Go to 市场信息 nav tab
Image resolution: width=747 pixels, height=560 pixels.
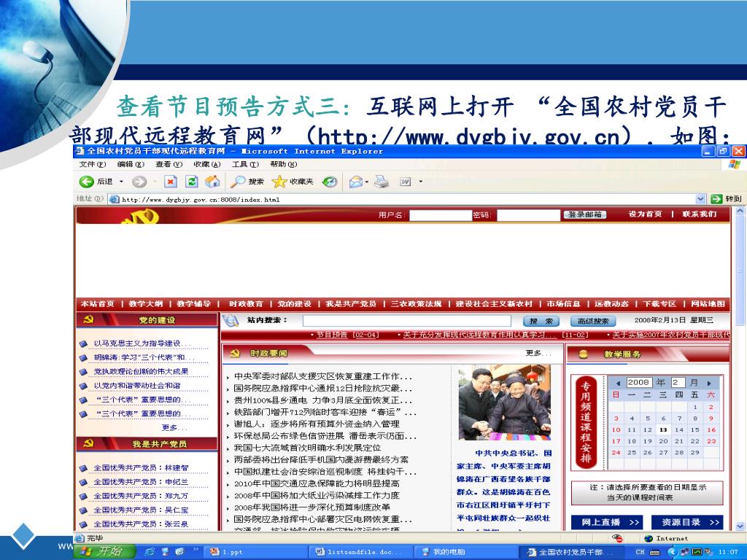[x=564, y=304]
